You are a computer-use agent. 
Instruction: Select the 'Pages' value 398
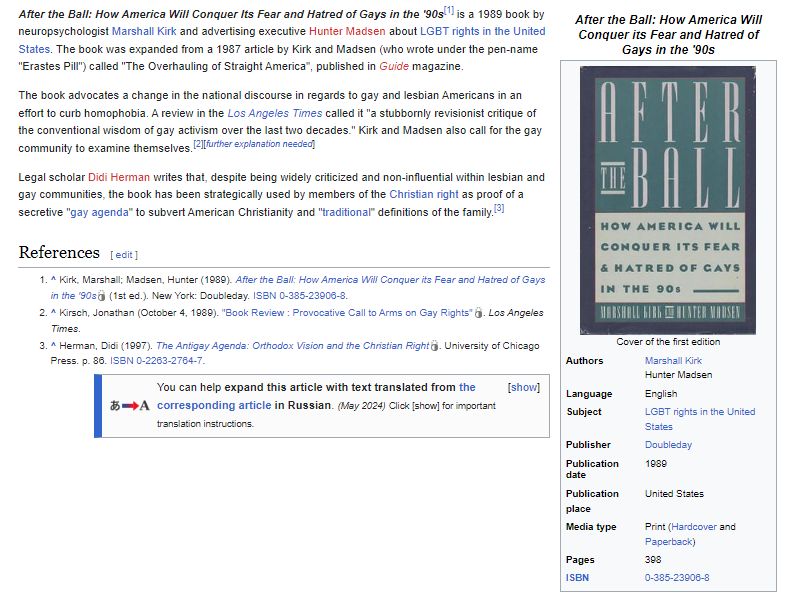click(653, 560)
